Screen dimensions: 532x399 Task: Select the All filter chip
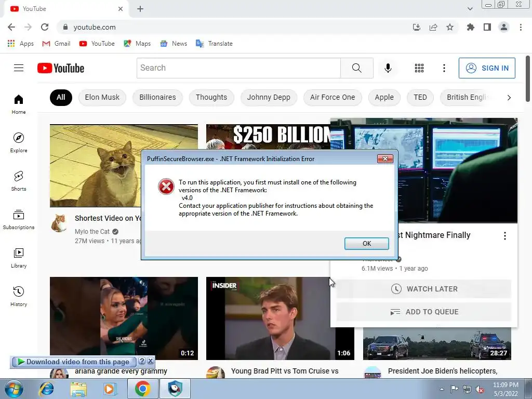[x=61, y=97]
